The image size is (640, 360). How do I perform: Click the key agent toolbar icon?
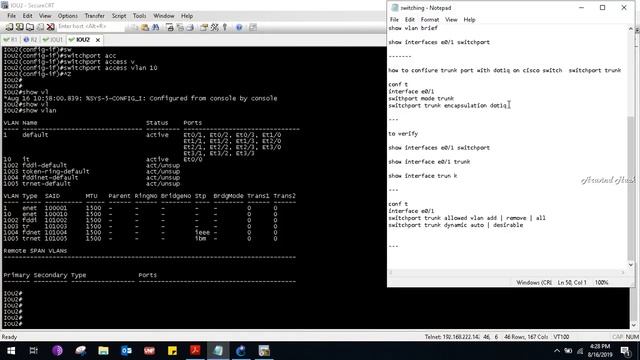tap(224, 27)
